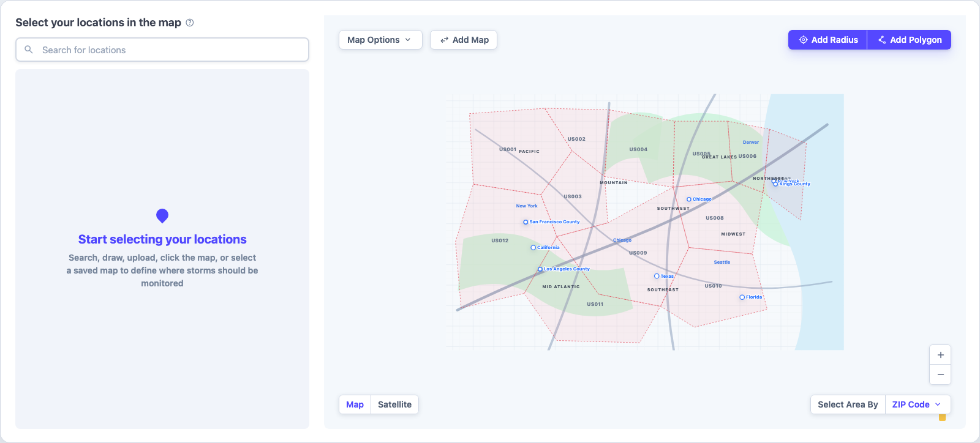980x443 pixels.
Task: Click the Denver label on the map
Action: pyautogui.click(x=751, y=142)
